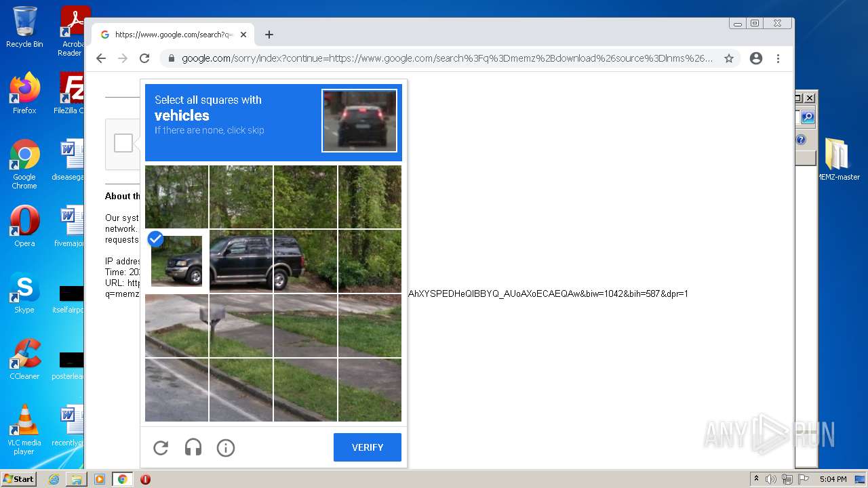Open posterlea file desktop icon
Viewport: 868px width, 488px height.
[69, 365]
